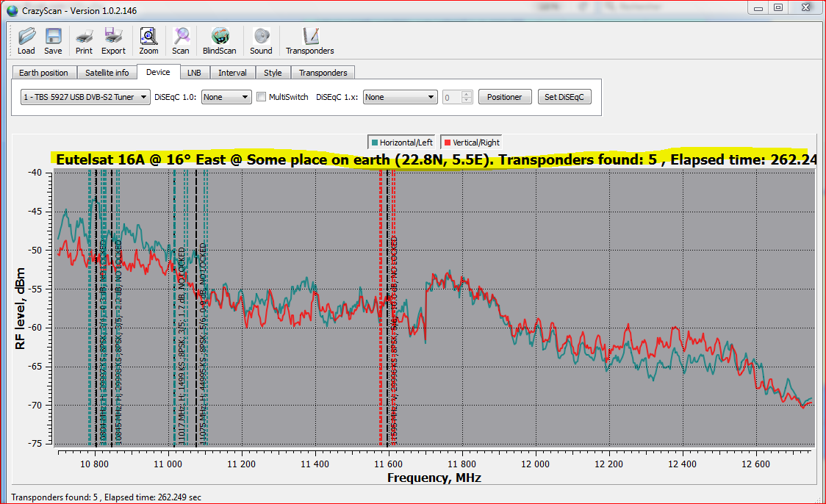Viewport: 826px width, 504px height.
Task: Open the LNB tab
Action: point(194,73)
